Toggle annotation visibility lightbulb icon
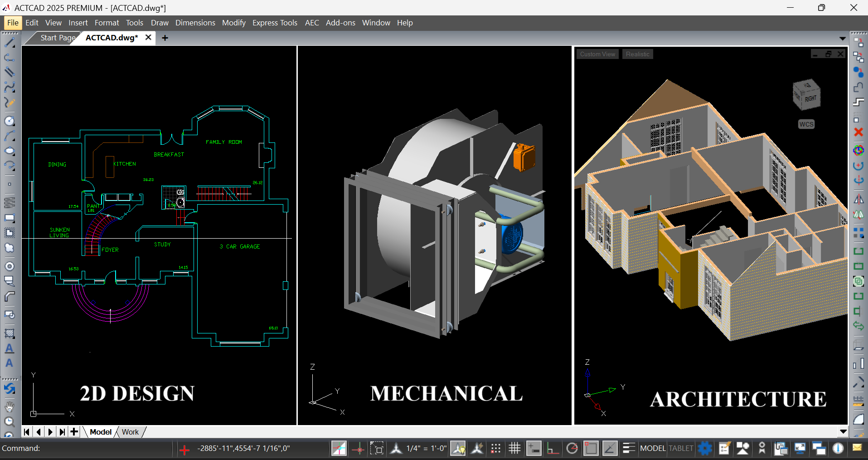The width and height of the screenshot is (868, 460). coord(458,449)
